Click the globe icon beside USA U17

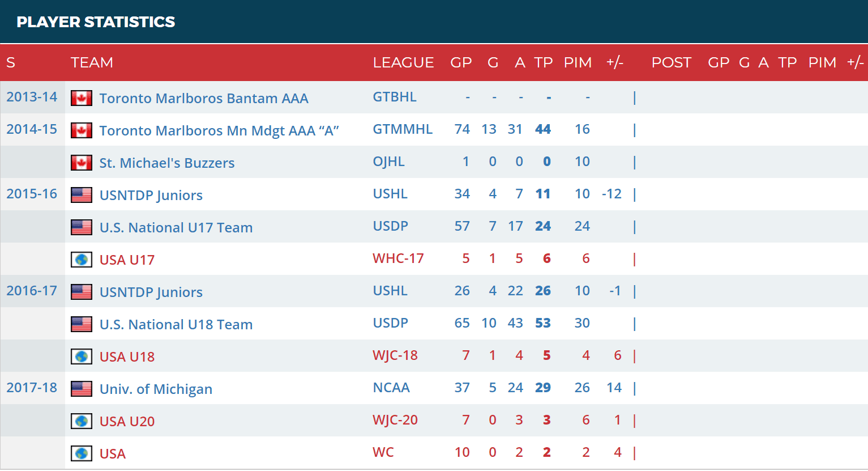pos(82,260)
